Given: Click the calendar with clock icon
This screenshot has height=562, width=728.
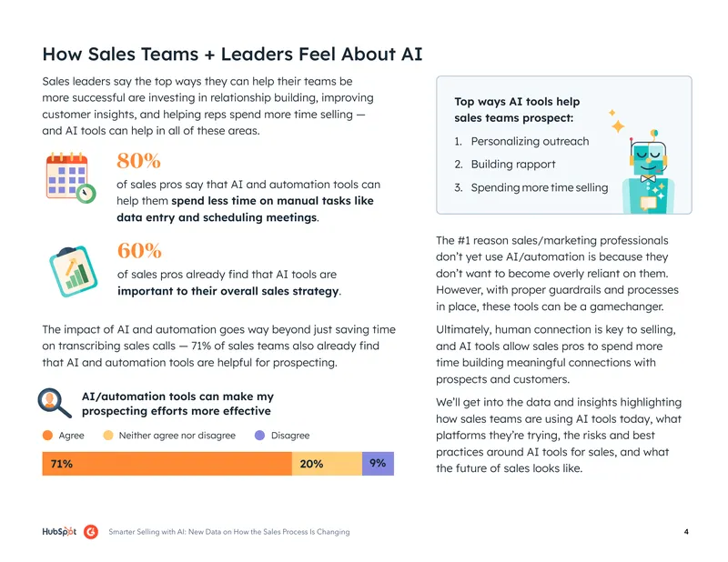Looking at the screenshot, I should [x=71, y=177].
